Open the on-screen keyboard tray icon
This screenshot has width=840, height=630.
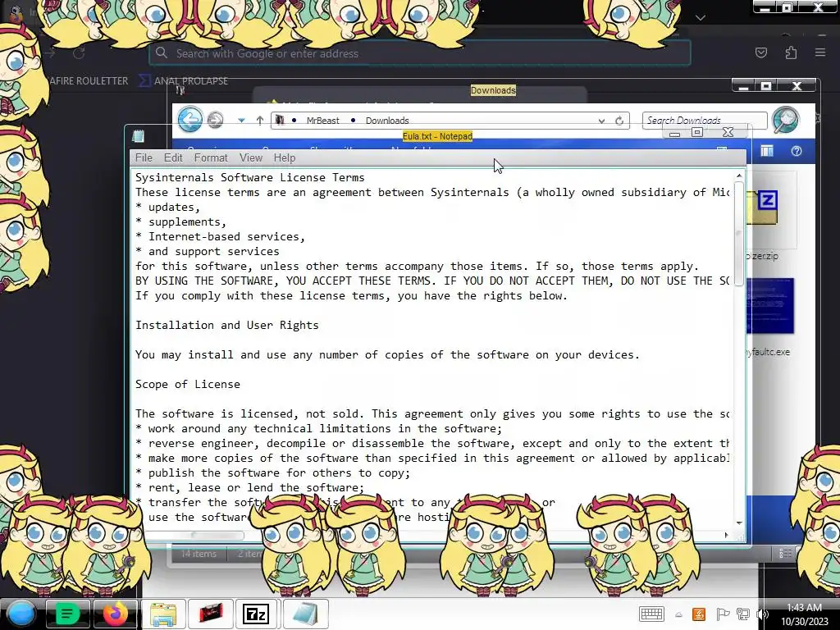[x=651, y=614]
